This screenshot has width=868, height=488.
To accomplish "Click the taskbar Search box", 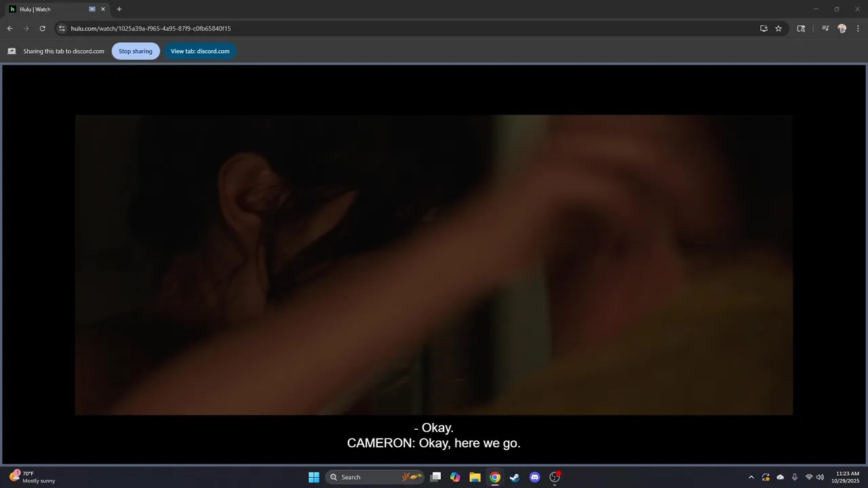I will 375,477.
